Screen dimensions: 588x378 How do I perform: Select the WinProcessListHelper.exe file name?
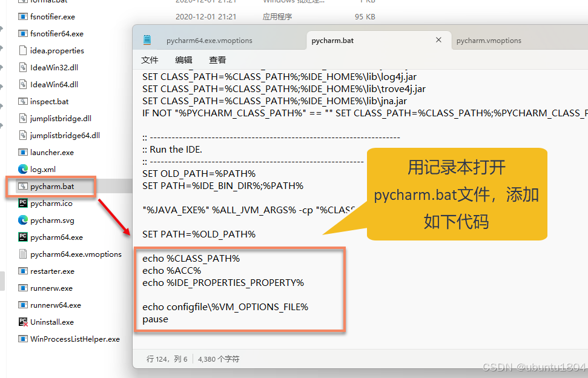[x=75, y=339]
